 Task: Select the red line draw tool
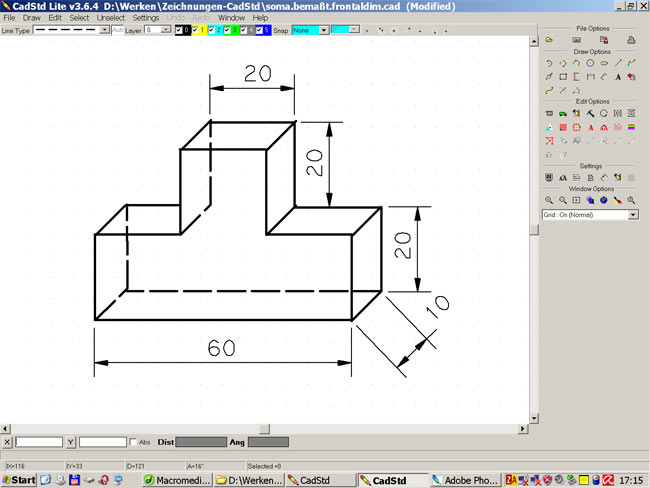pyautogui.click(x=618, y=63)
